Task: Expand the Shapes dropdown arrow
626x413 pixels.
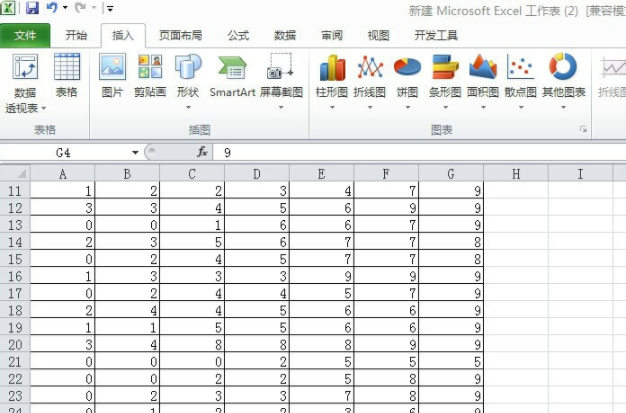Action: pos(188,107)
